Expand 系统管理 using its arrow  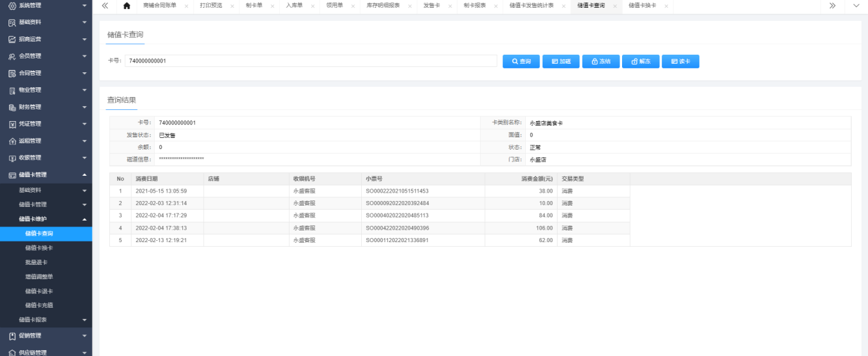point(85,5)
